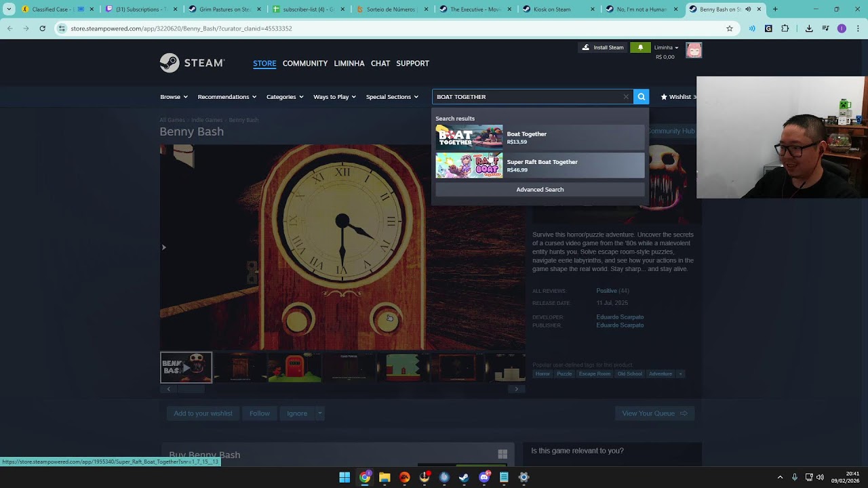
Task: Switch to The Executive tab
Action: pyautogui.click(x=475, y=9)
